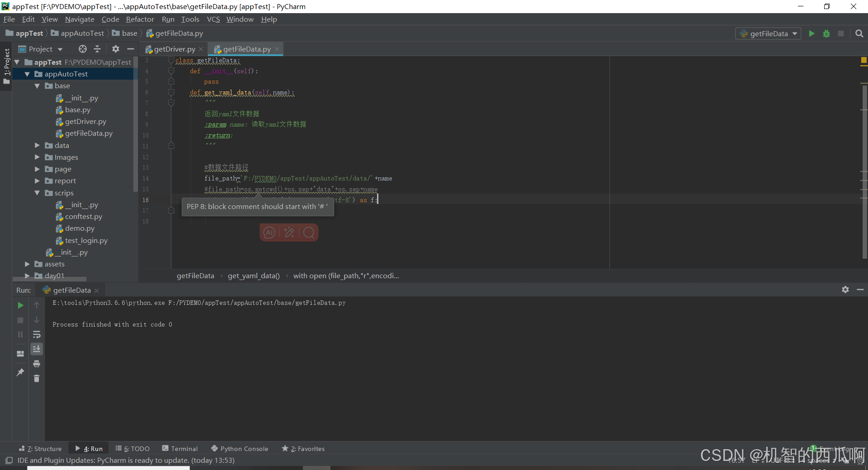The width and height of the screenshot is (868, 470).
Task: Collapse all in Project panel toolbar
Action: click(x=97, y=49)
